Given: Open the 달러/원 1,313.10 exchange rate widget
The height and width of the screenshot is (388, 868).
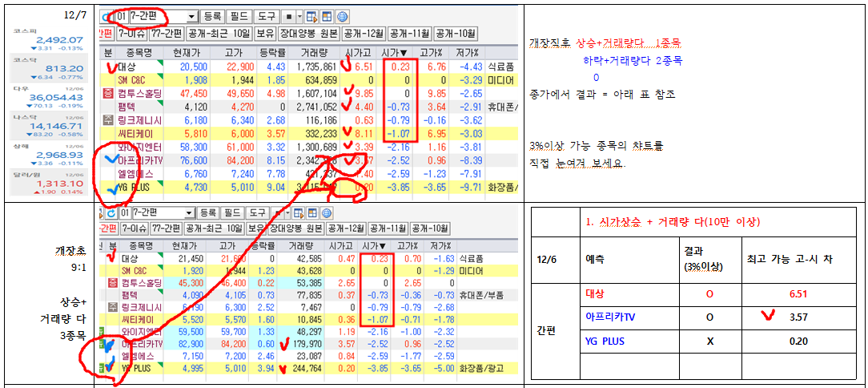Looking at the screenshot, I should pos(50,184).
